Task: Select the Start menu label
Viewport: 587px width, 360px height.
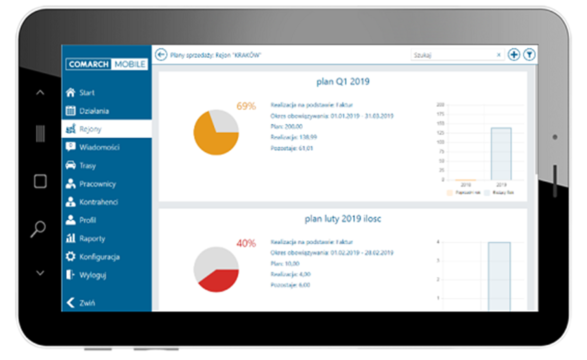Action: coord(87,93)
